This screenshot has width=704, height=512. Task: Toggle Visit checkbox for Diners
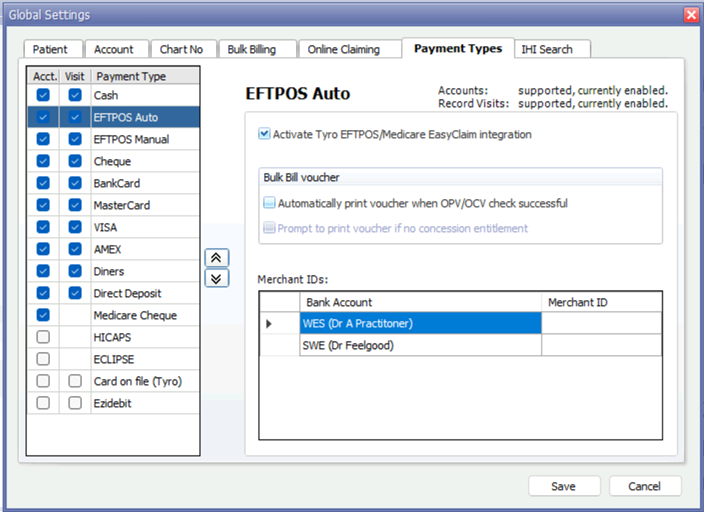pos(75,271)
